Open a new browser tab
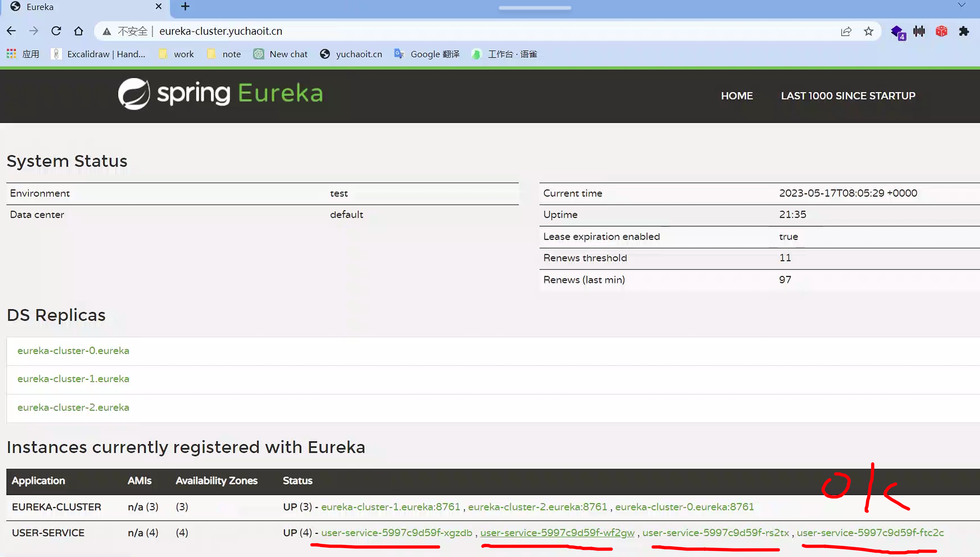The image size is (980, 557). point(185,6)
